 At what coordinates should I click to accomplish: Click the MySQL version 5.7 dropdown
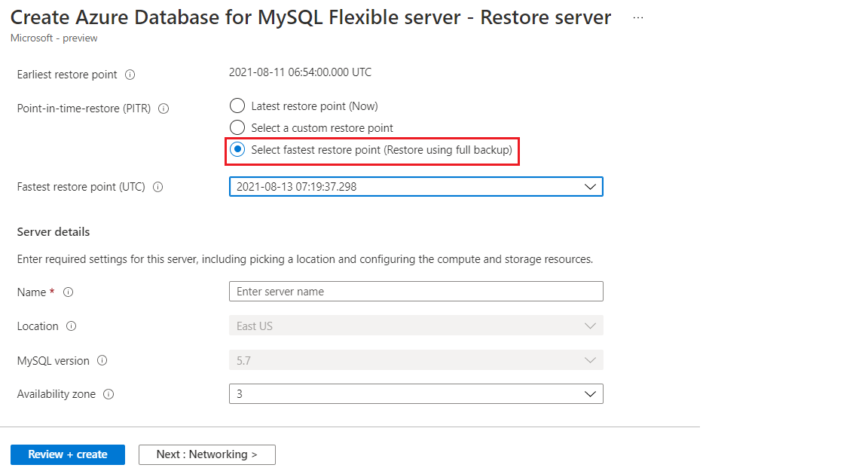pyautogui.click(x=416, y=360)
